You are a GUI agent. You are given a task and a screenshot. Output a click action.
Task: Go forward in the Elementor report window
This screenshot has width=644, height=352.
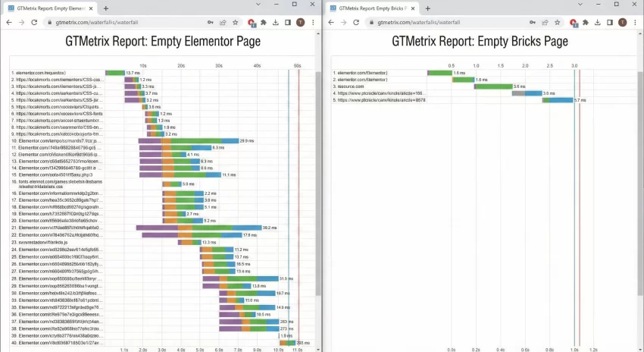coord(22,22)
